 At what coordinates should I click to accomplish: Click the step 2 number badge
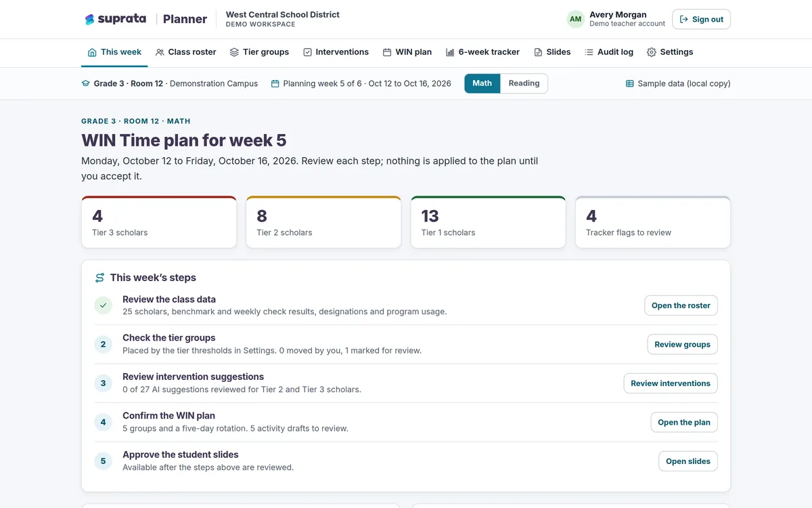click(x=103, y=344)
